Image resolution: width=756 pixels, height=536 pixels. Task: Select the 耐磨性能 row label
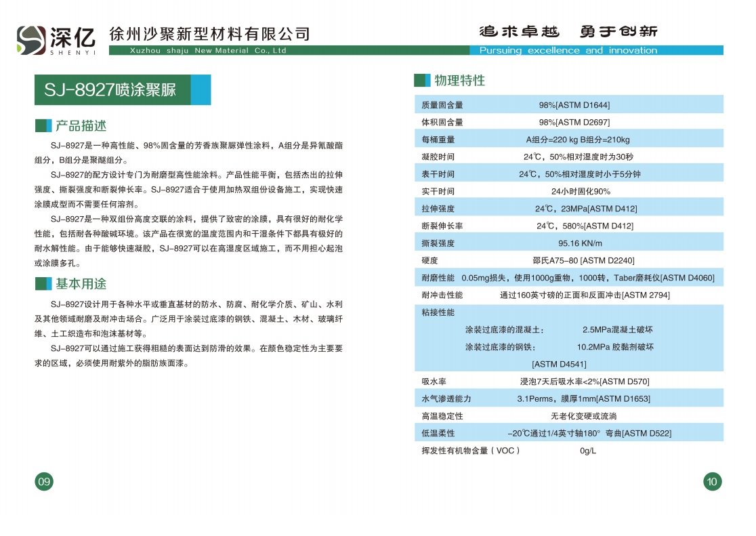[x=438, y=278]
